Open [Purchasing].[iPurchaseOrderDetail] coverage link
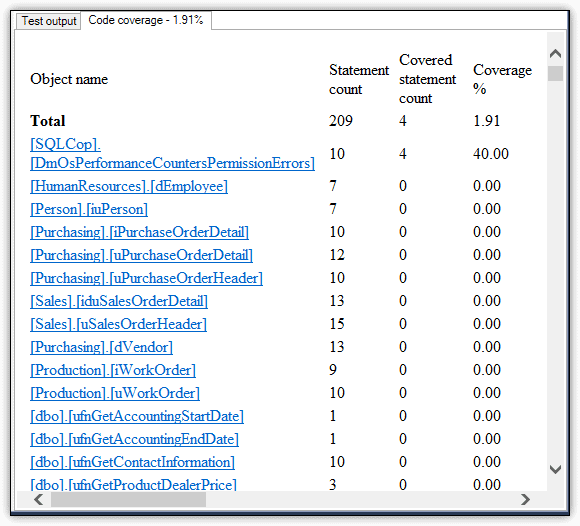The image size is (580, 526). (139, 232)
